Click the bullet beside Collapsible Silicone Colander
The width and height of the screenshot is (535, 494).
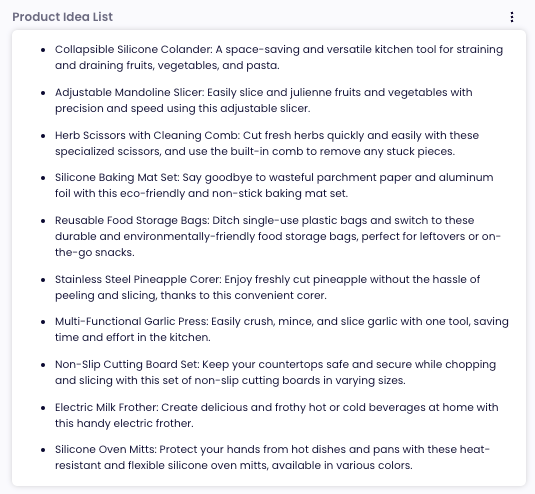point(43,50)
